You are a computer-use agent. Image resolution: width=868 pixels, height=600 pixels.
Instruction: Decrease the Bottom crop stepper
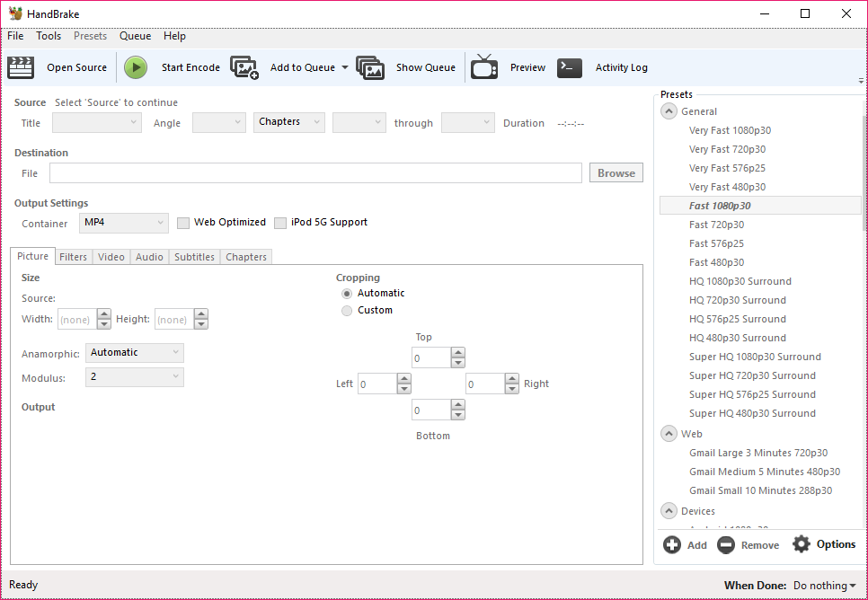pyautogui.click(x=457, y=415)
